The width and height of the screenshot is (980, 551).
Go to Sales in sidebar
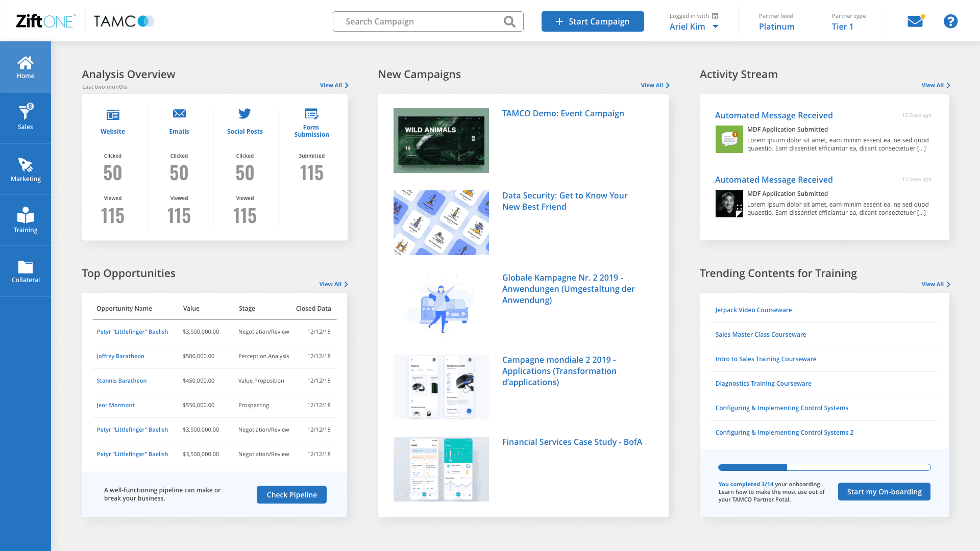pyautogui.click(x=26, y=118)
